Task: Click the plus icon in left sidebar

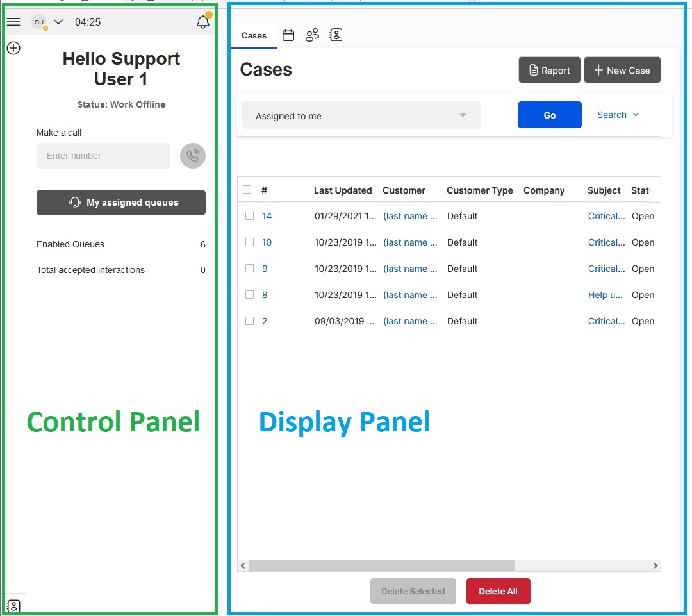Action: click(x=13, y=48)
